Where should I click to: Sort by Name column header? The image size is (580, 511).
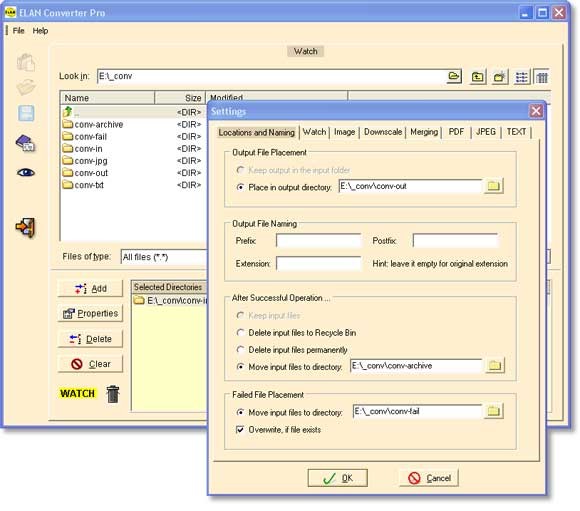point(107,98)
